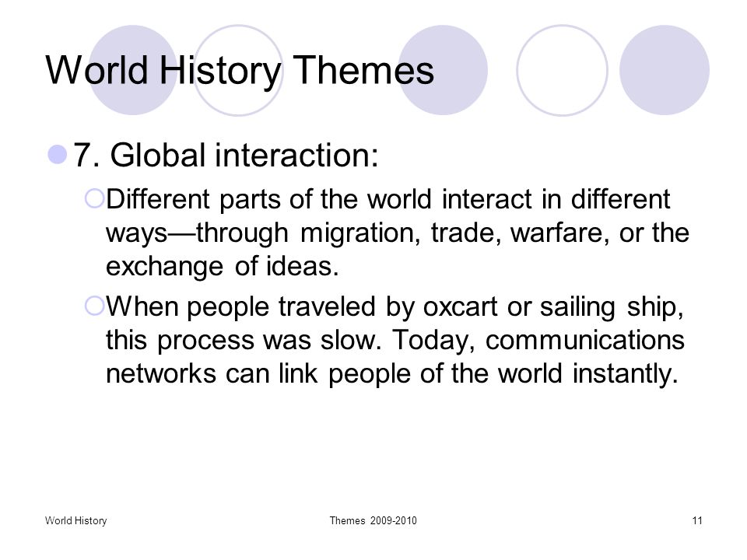Click the hollow bullet before "Different parts"
This screenshot has height=560, width=747.
[x=94, y=198]
